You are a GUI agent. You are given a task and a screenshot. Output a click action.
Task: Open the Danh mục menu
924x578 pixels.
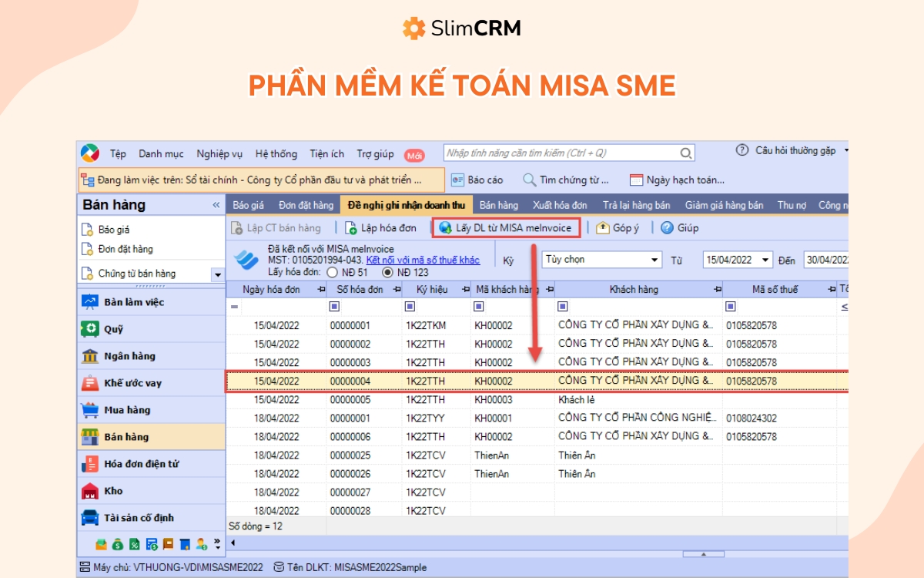(162, 153)
